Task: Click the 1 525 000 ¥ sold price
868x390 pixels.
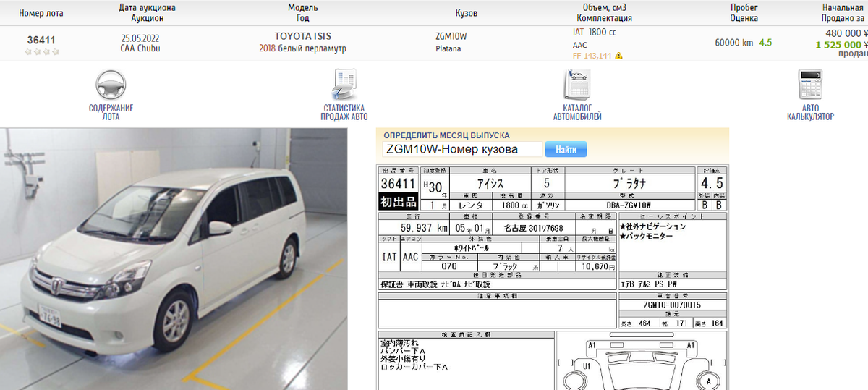Action: coord(841,44)
